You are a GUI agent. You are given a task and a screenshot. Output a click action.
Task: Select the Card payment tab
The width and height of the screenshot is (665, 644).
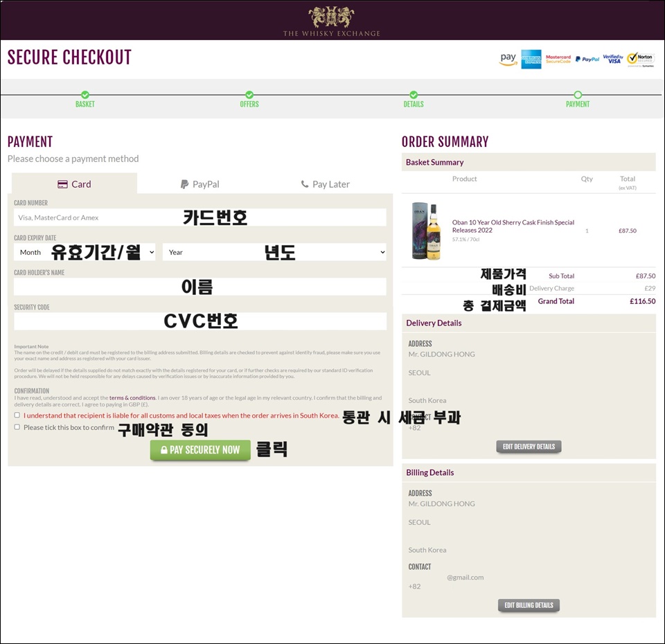click(74, 184)
